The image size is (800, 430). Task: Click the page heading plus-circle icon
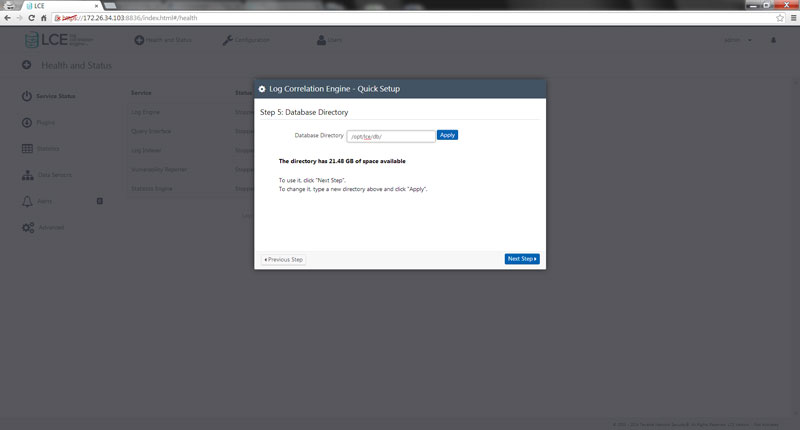click(27, 65)
